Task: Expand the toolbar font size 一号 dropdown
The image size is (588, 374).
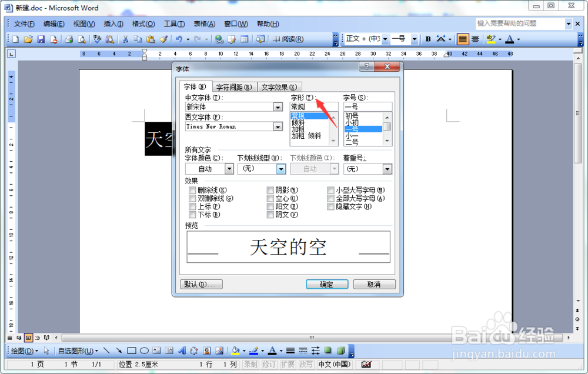Action: tap(415, 39)
